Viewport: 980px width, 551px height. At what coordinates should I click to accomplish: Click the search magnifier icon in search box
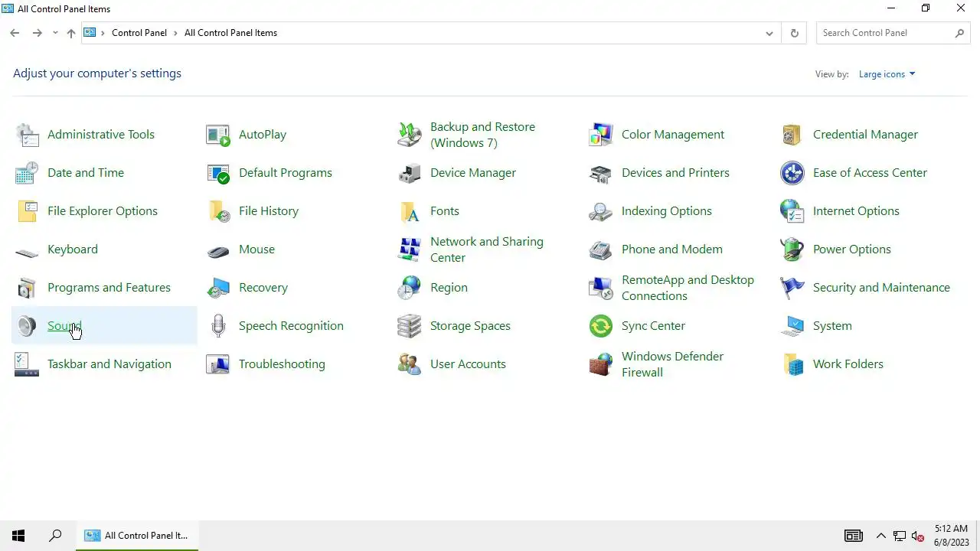[x=960, y=33]
